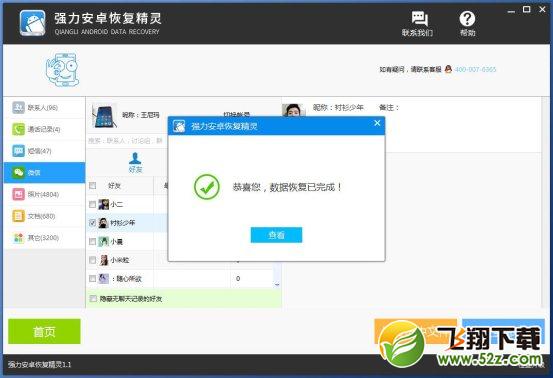
Task: Click the dialog title bar app icon
Action: (x=179, y=126)
